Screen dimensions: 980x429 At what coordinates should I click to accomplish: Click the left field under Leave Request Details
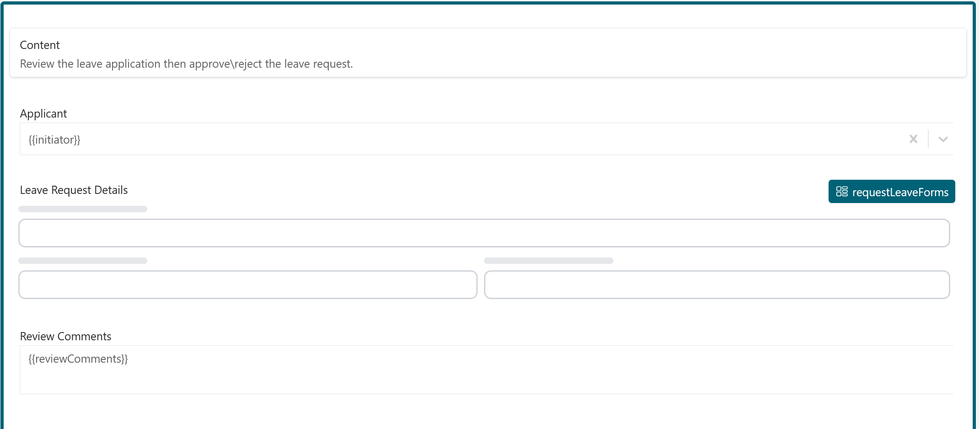247,284
